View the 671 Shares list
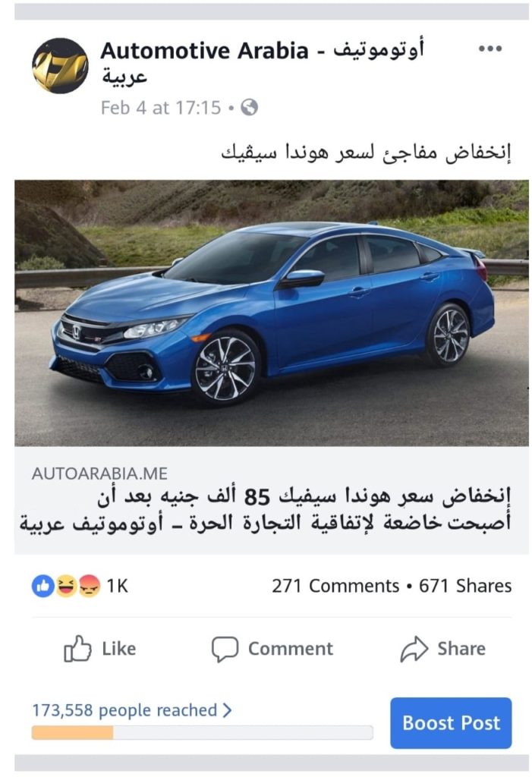This screenshot has width=532, height=777. [x=465, y=587]
